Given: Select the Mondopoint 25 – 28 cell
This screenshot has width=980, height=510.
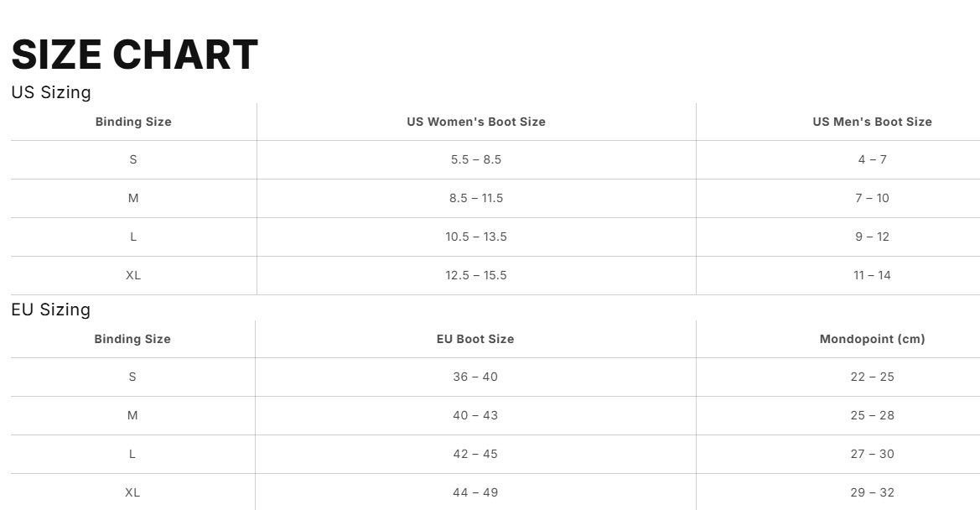Looking at the screenshot, I should pyautogui.click(x=872, y=415).
